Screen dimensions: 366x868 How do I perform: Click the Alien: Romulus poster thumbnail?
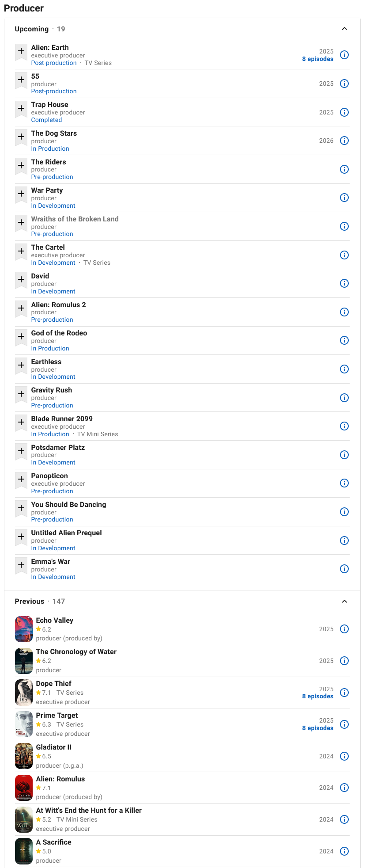tap(24, 788)
